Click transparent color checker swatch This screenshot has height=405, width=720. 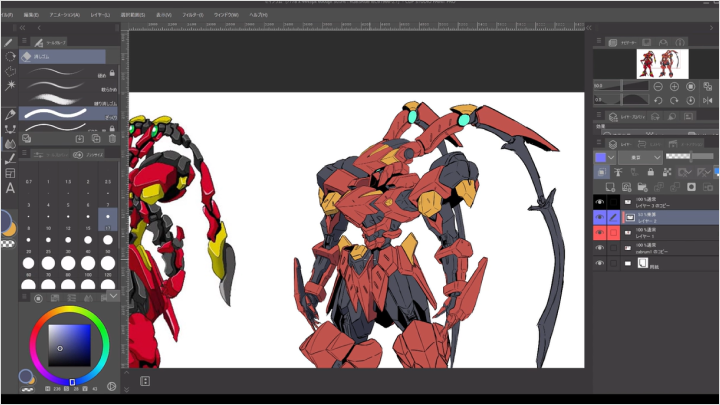click(x=8, y=244)
